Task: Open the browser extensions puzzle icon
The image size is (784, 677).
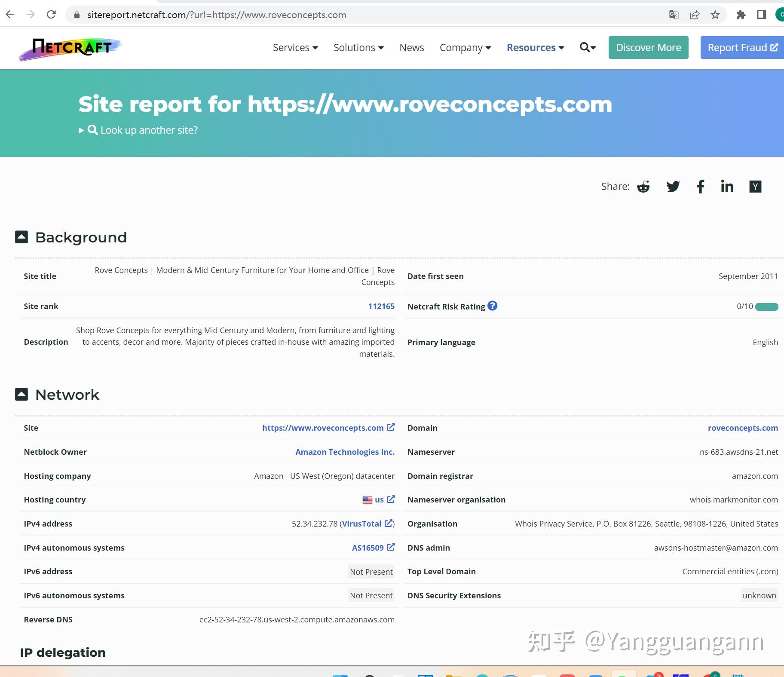Action: [x=741, y=15]
